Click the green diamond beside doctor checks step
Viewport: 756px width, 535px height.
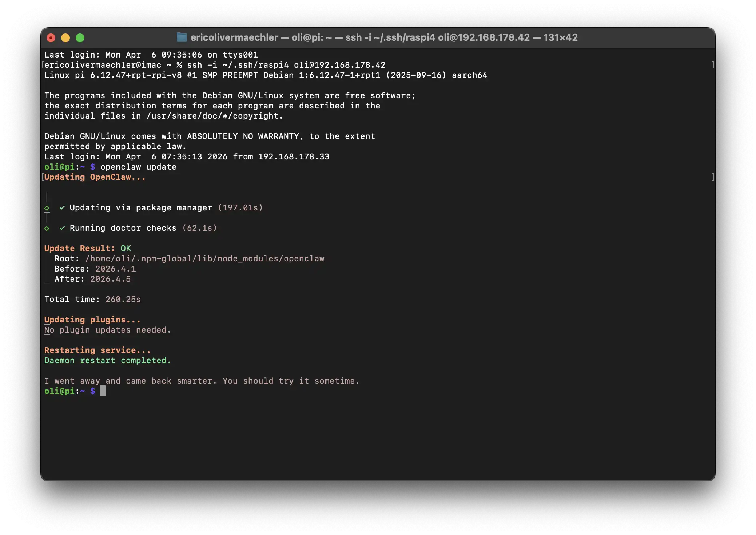click(47, 229)
